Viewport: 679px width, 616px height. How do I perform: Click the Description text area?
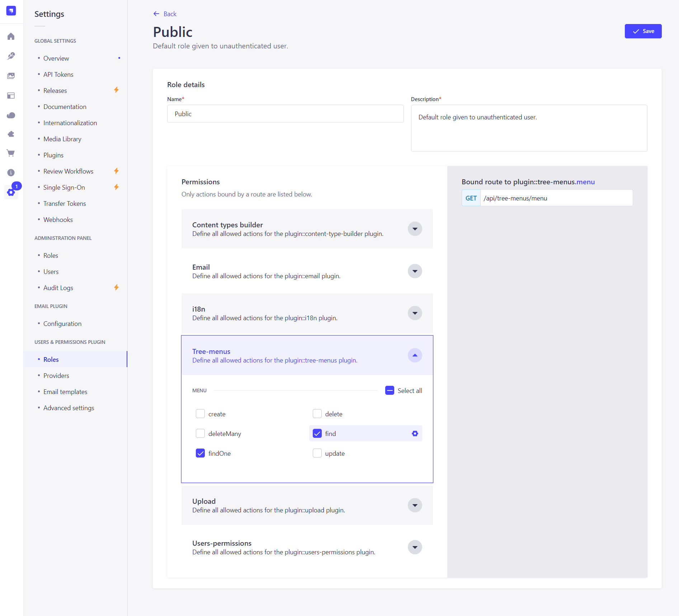(529, 128)
